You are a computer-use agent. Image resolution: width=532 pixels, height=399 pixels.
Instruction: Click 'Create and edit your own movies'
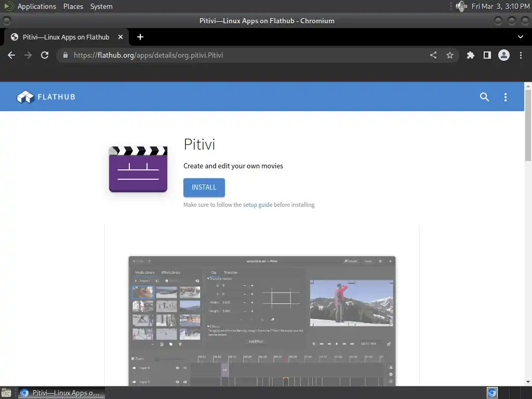click(233, 166)
